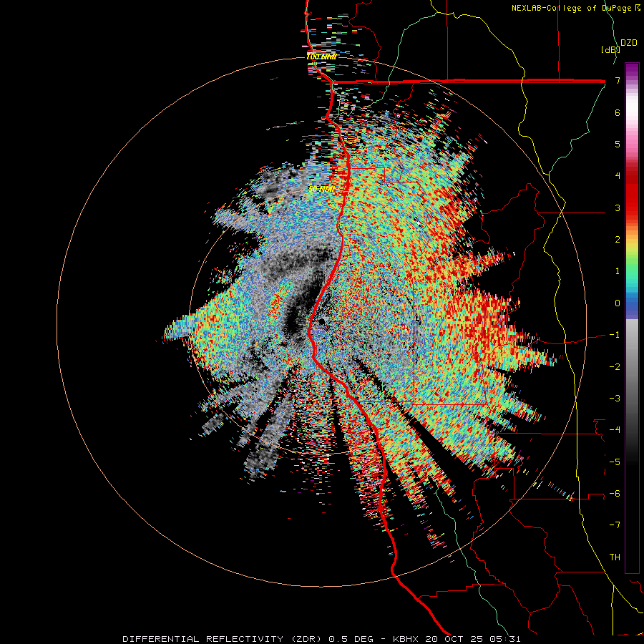644x644 pixels.
Task: Click the color scale tick label -5
Action: [615, 462]
